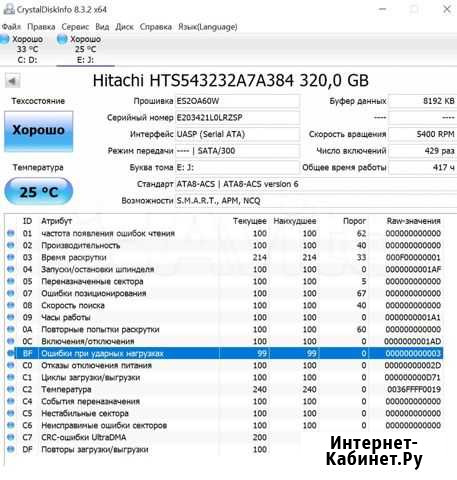
Task: Click the rotation rate 5400 RPM value
Action: coord(422,134)
